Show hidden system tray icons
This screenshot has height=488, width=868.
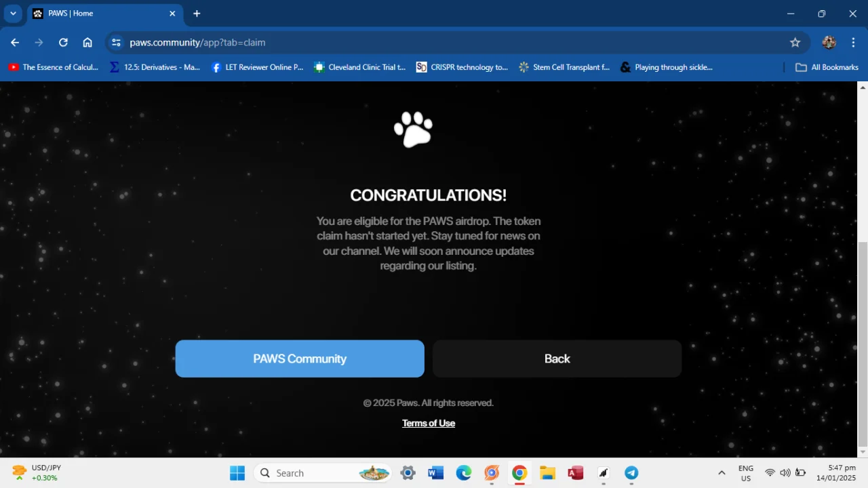coord(722,473)
